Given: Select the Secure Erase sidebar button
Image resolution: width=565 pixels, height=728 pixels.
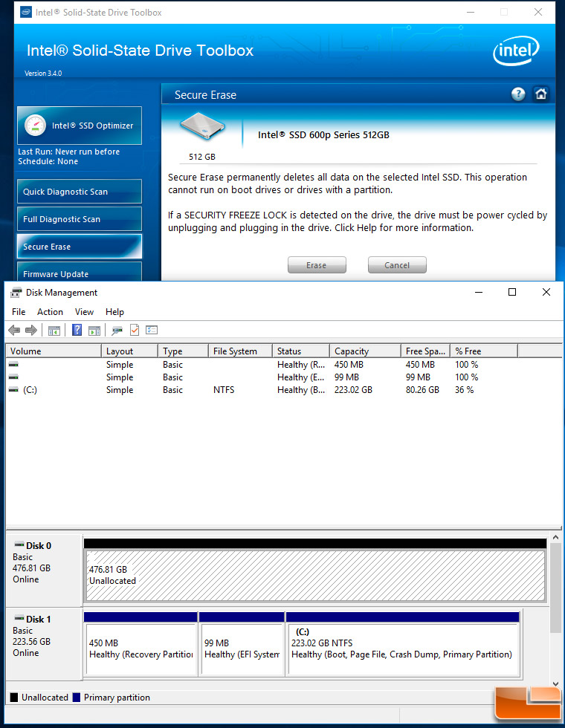Looking at the screenshot, I should (x=80, y=246).
